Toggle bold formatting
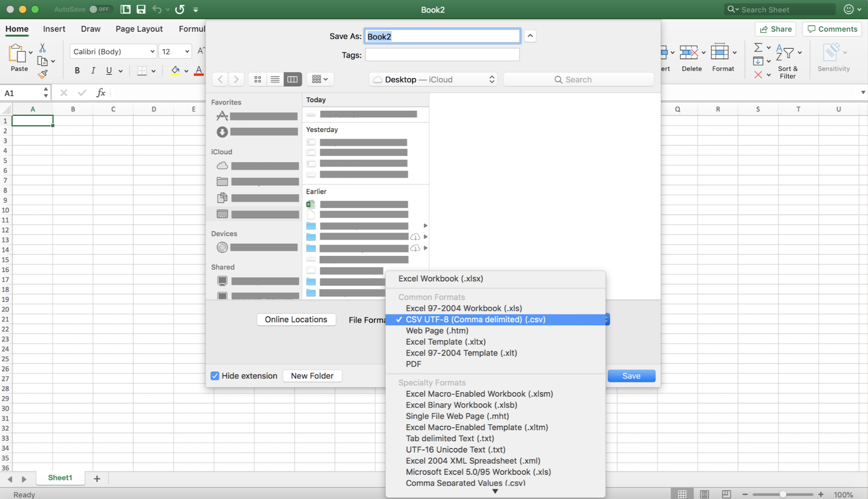The height and width of the screenshot is (499, 868). (77, 71)
